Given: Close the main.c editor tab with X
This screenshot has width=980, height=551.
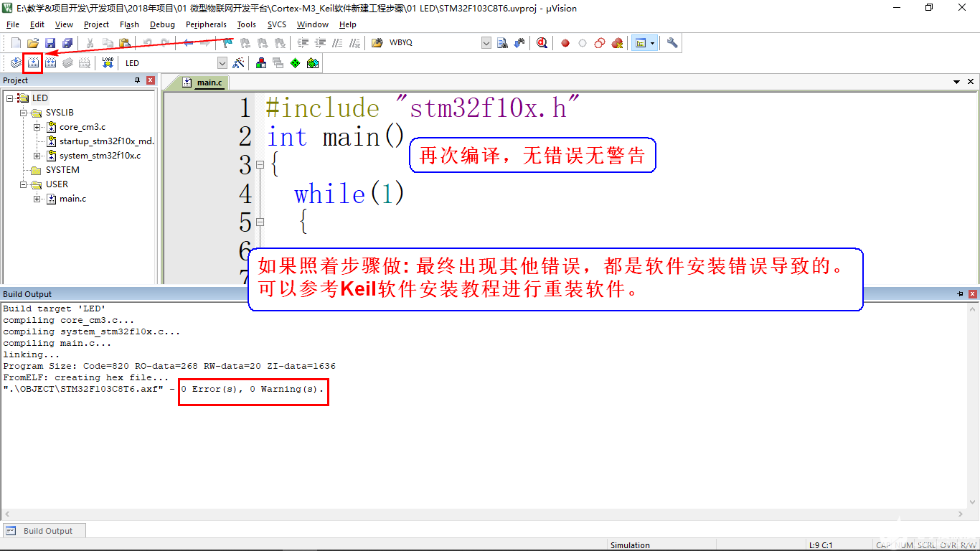Looking at the screenshot, I should (971, 82).
